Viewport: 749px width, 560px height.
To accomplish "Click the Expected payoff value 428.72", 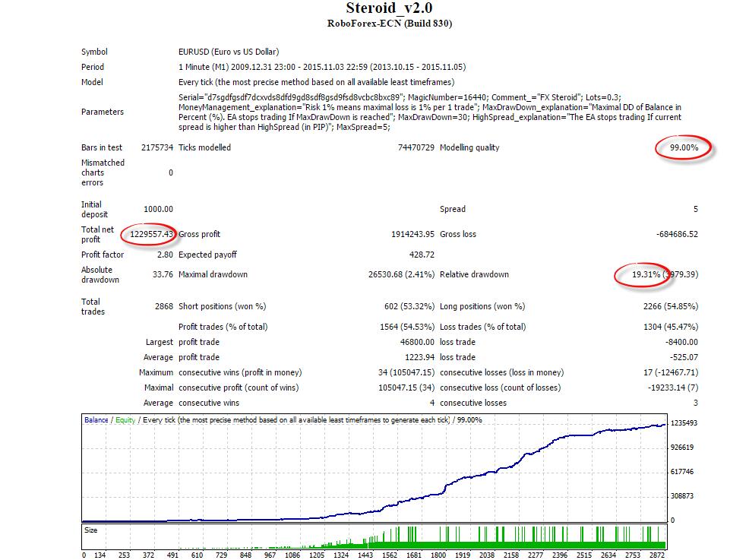I will pyautogui.click(x=422, y=255).
